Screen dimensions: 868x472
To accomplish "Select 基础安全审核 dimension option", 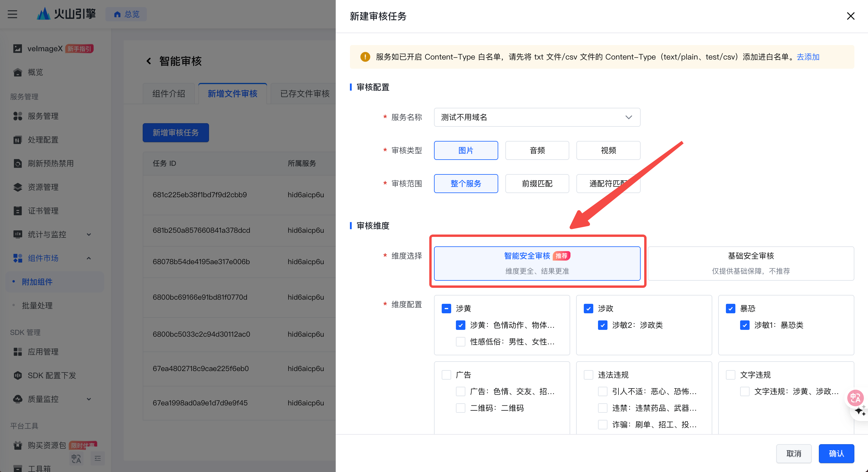I will [750, 263].
